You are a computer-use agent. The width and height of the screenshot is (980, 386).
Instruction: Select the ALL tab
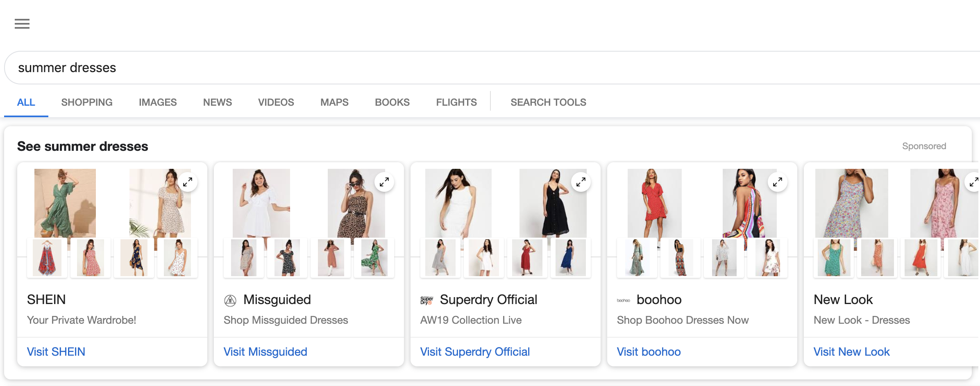coord(26,102)
